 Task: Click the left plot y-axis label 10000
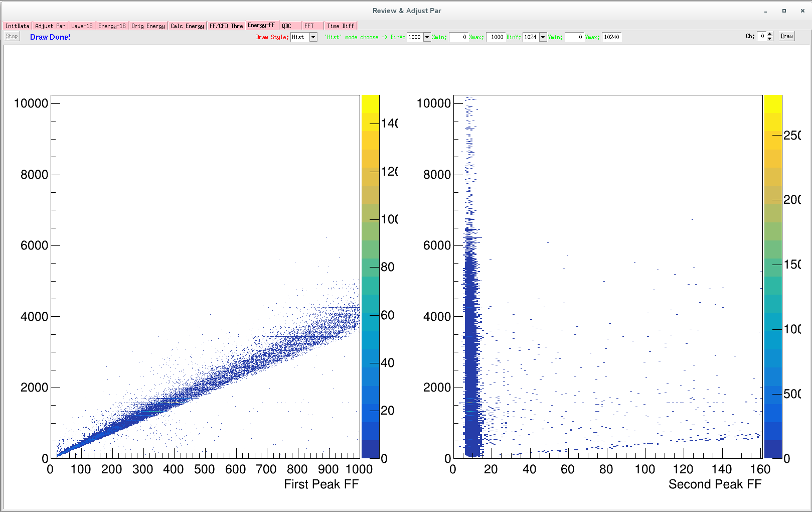click(31, 103)
